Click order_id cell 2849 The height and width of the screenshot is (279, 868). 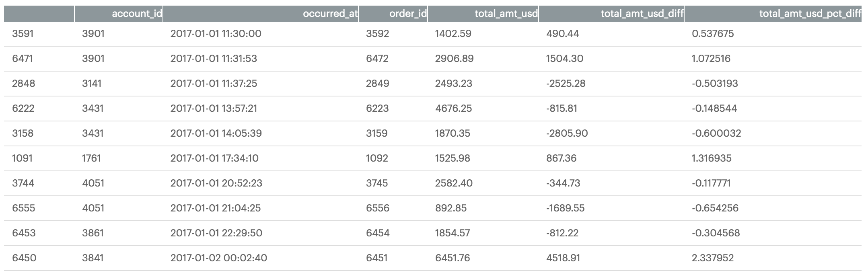click(377, 83)
